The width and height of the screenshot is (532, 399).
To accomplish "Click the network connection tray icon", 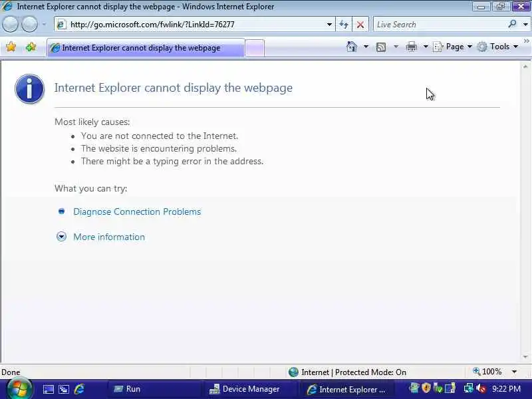I will (x=469, y=388).
